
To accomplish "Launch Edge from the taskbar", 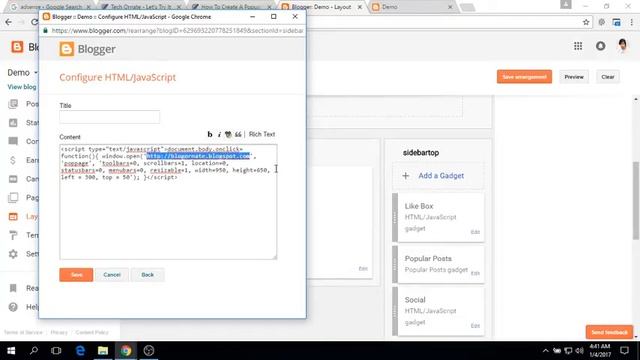I will pyautogui.click(x=80, y=351).
